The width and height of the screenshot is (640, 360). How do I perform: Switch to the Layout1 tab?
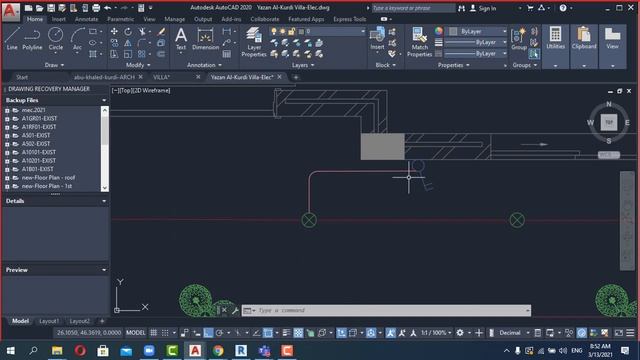click(x=49, y=321)
